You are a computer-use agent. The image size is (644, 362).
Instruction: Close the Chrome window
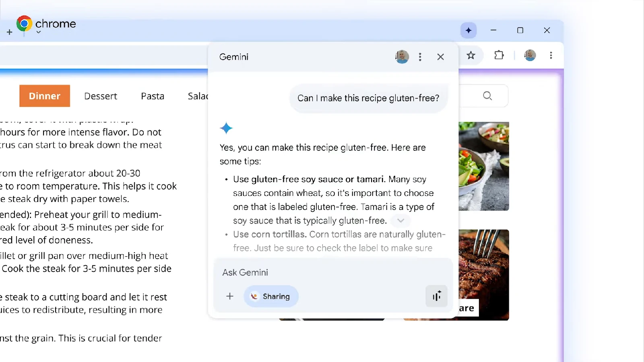[x=547, y=31]
